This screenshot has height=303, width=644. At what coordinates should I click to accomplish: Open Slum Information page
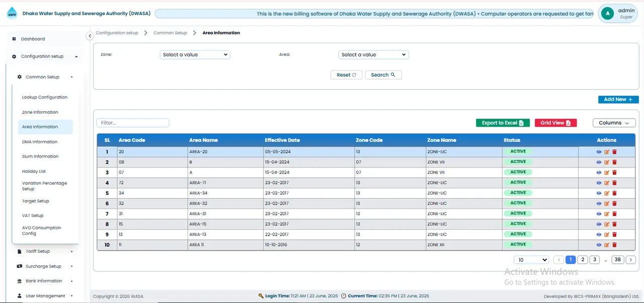pyautogui.click(x=40, y=156)
